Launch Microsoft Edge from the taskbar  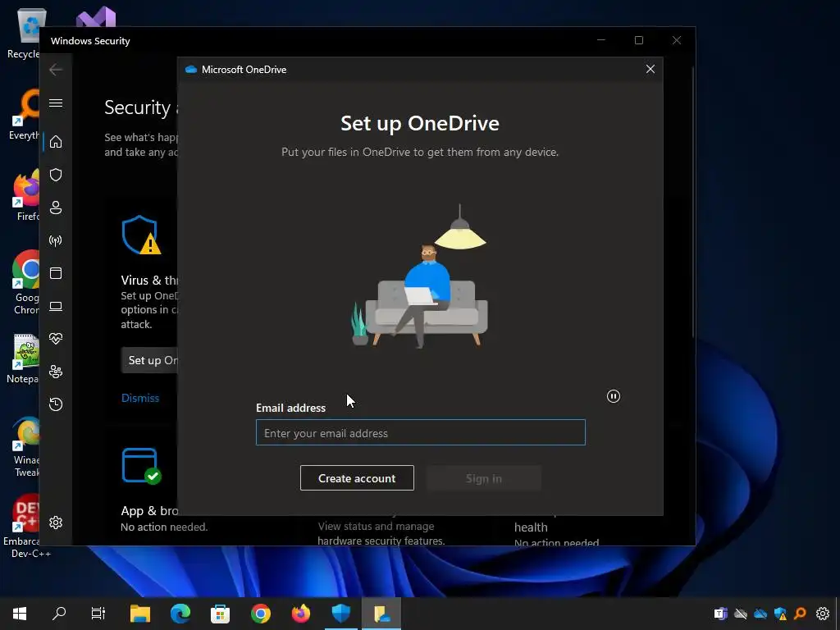click(180, 614)
